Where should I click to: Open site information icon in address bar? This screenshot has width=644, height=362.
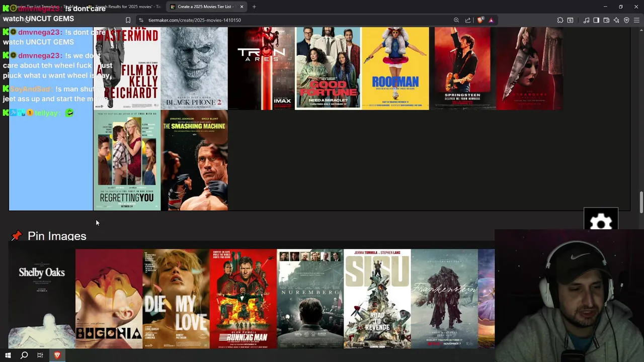(141, 20)
